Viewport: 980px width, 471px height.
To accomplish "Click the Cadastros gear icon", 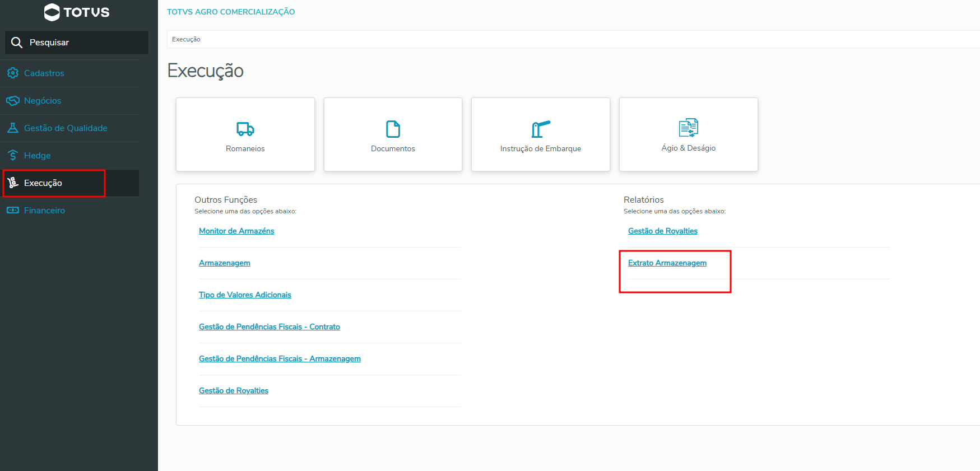I will click(13, 73).
